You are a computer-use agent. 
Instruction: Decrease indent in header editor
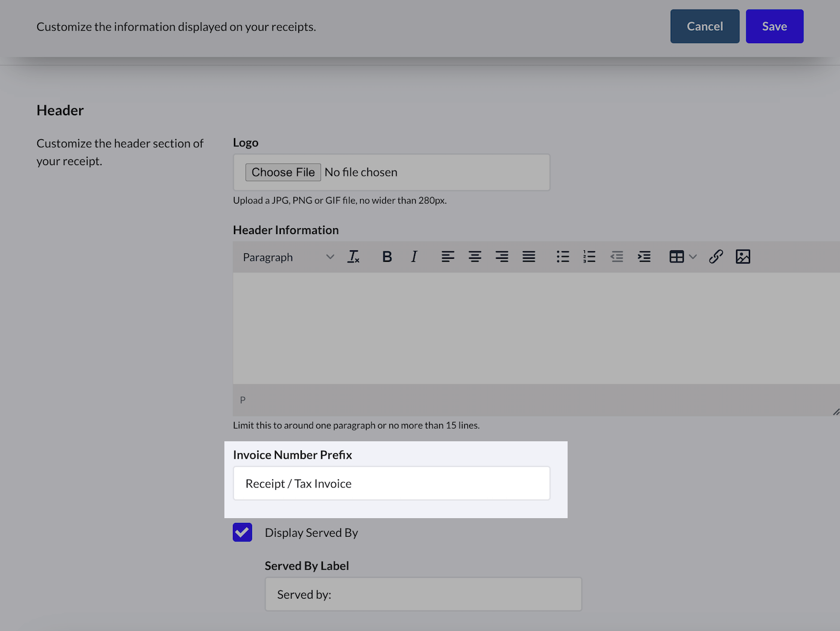tap(617, 257)
